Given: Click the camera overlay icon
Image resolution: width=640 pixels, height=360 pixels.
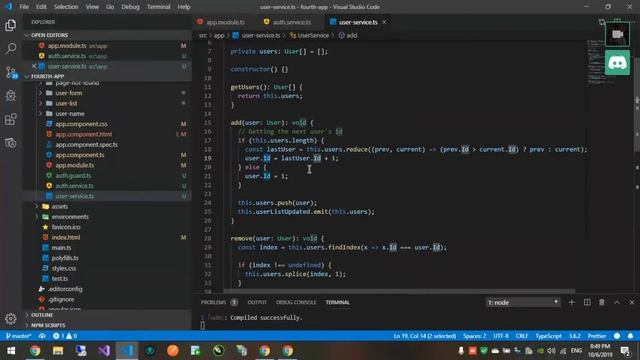Looking at the screenshot, I should point(617,34).
